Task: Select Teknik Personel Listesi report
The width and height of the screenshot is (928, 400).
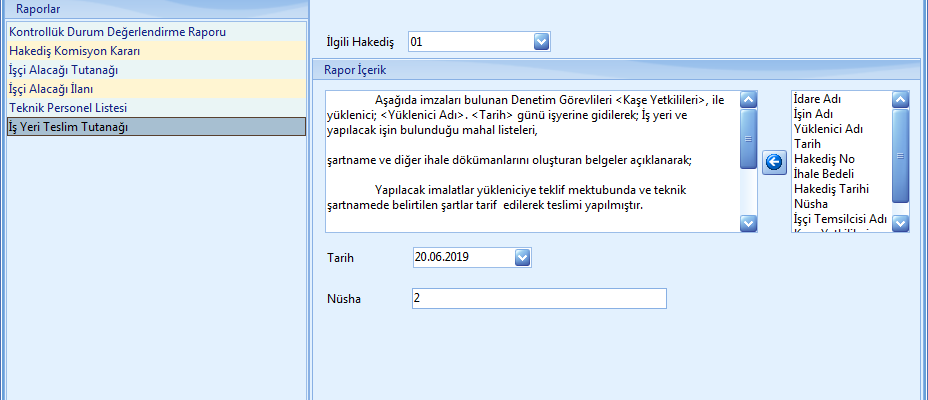Action: pyautogui.click(x=68, y=107)
